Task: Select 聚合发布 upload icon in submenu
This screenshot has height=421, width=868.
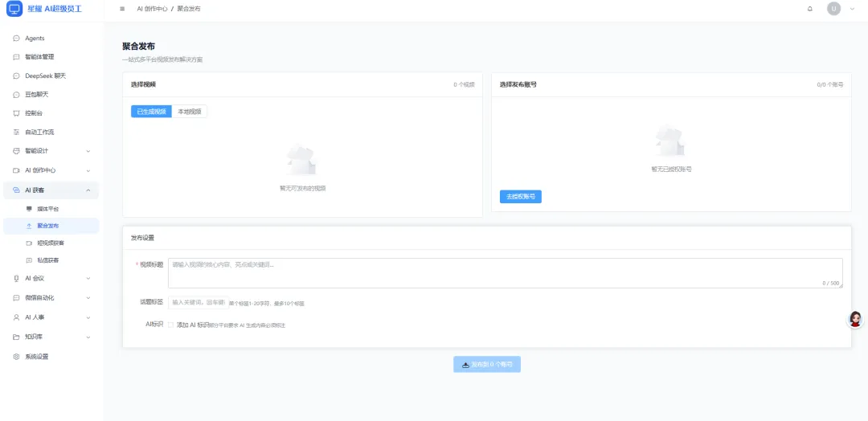Action: 30,226
